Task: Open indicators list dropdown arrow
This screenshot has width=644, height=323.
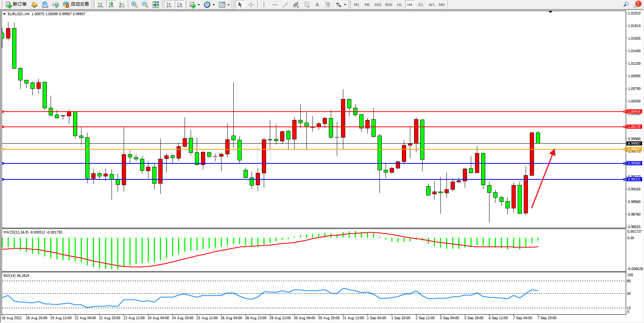Action: click(199, 5)
